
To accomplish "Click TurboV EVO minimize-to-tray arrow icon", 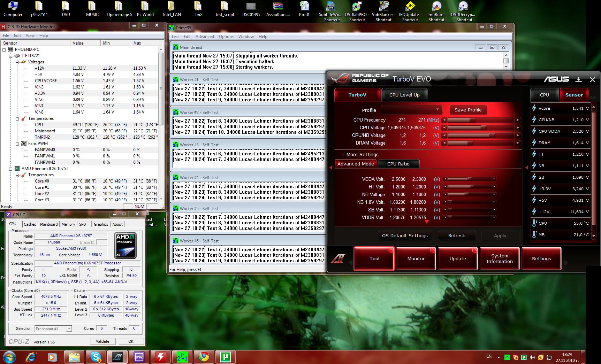I will click(x=579, y=79).
